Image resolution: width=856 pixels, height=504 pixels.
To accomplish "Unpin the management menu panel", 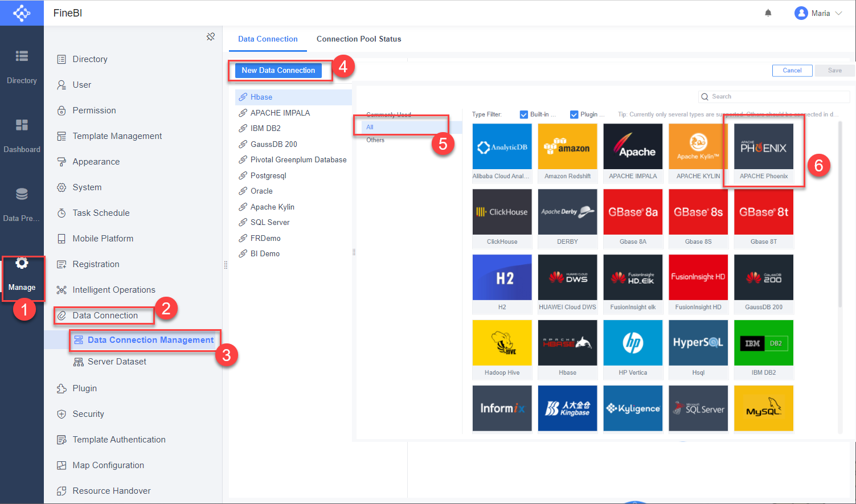I will [211, 36].
